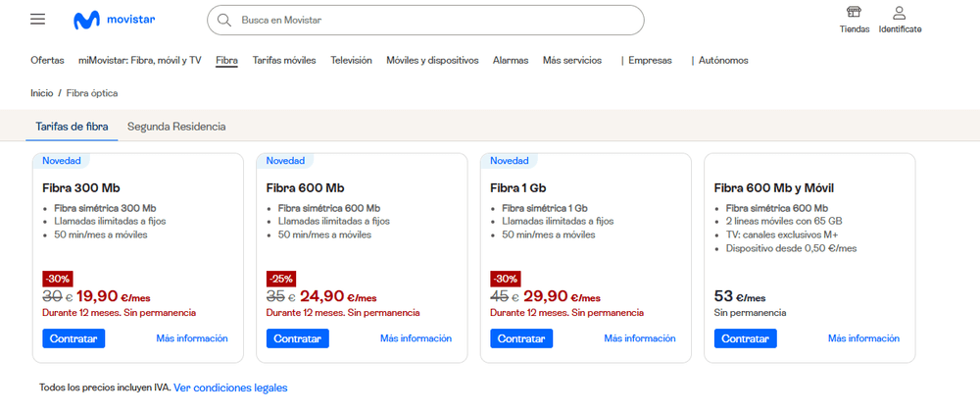The height and width of the screenshot is (414, 980).
Task: Open the Alarmas menu item
Action: pos(511,61)
